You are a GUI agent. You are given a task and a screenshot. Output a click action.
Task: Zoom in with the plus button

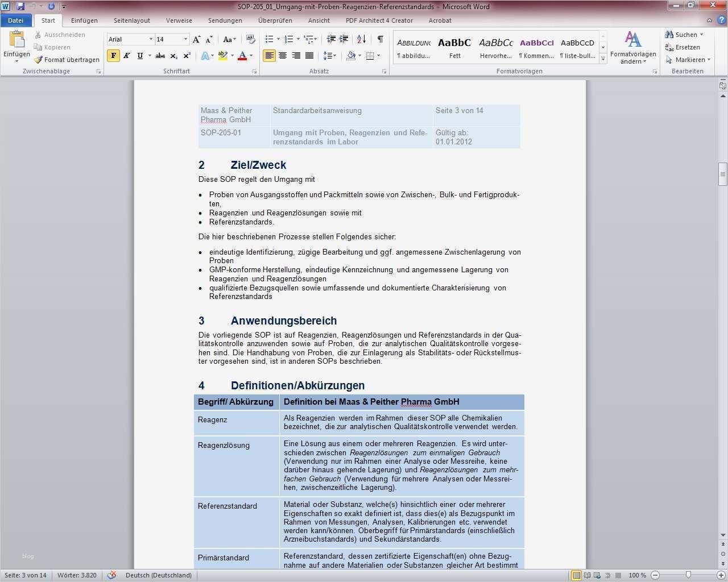point(721,575)
